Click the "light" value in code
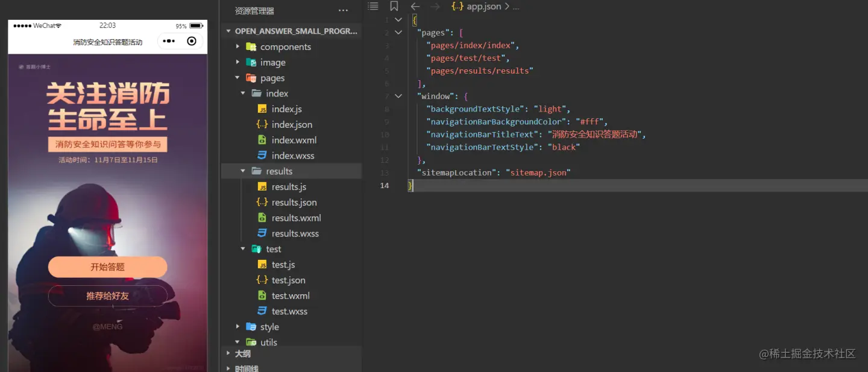The width and height of the screenshot is (868, 372). pyautogui.click(x=550, y=109)
